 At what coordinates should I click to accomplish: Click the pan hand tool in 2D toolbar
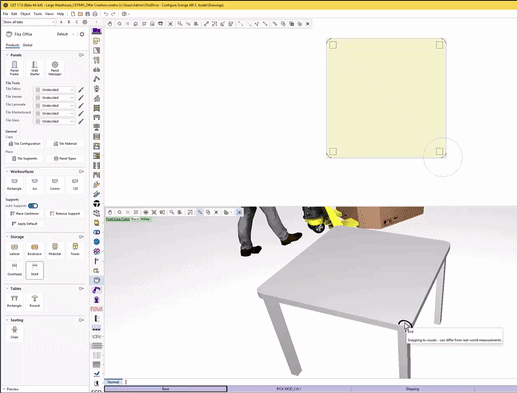tap(110, 24)
